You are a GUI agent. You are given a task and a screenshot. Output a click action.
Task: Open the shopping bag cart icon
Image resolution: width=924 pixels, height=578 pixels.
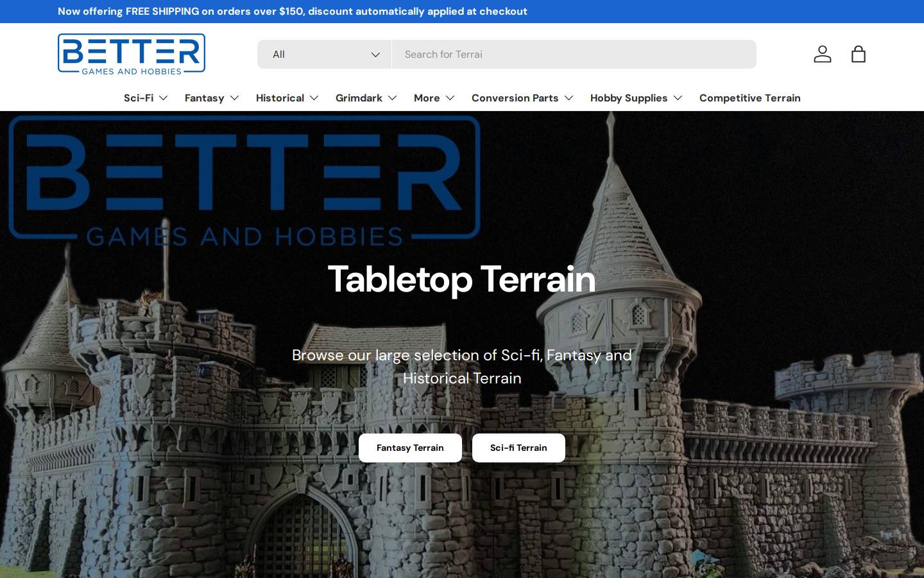[859, 54]
